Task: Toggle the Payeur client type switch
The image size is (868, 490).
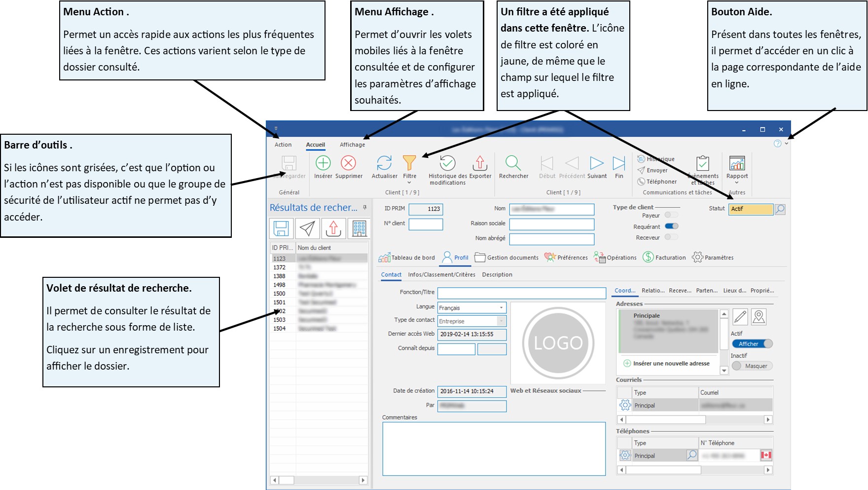Action: [671, 215]
